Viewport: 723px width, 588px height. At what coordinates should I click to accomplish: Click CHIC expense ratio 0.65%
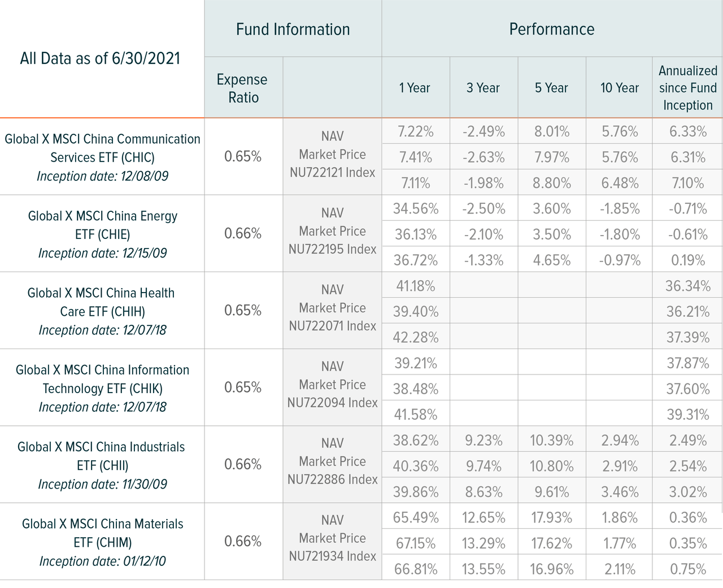click(x=243, y=156)
